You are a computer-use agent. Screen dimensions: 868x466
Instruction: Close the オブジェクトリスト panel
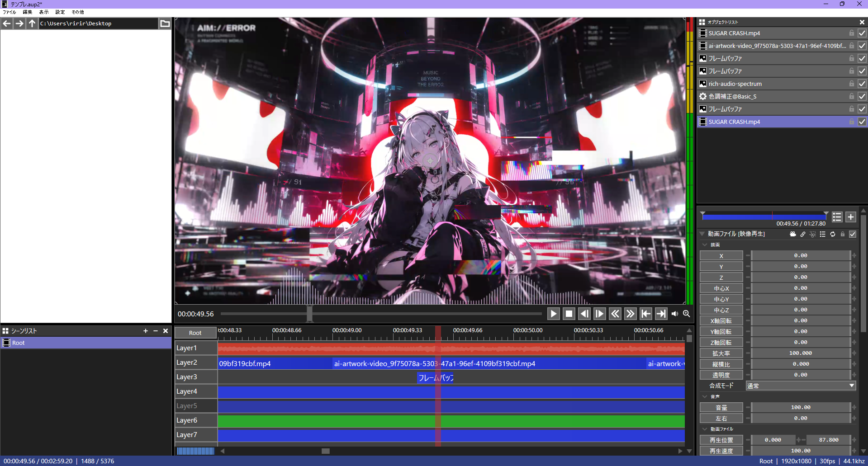click(x=862, y=22)
